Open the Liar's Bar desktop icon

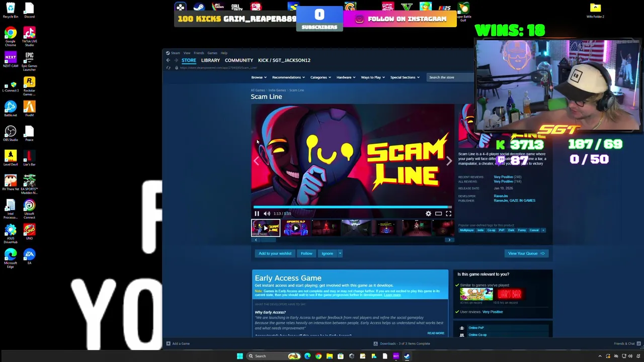[29, 158]
